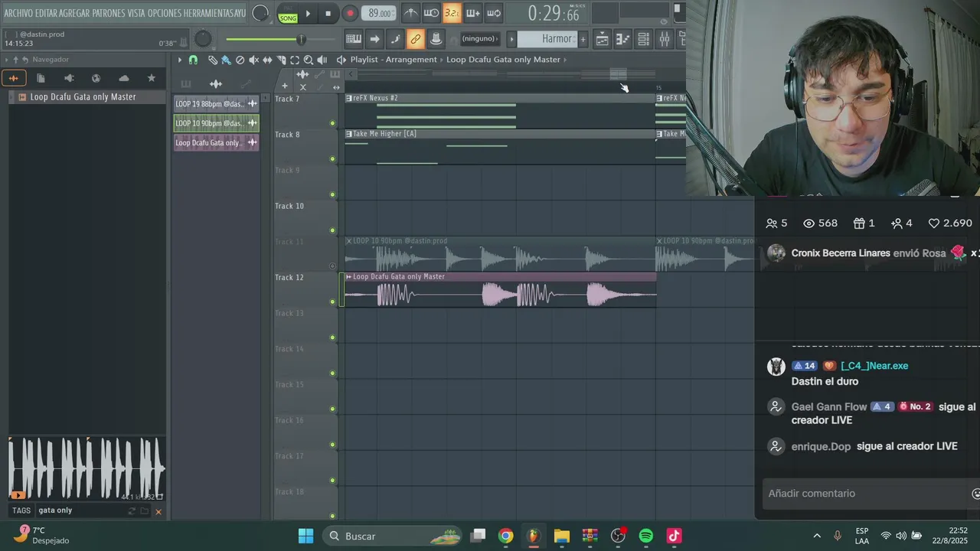Image resolution: width=980 pixels, height=551 pixels.
Task: Expand the Loop Dcafu Gata only Master browser item
Action: pos(12,97)
